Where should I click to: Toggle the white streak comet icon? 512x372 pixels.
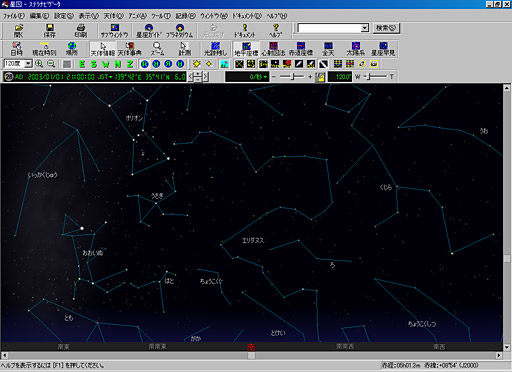click(x=299, y=64)
